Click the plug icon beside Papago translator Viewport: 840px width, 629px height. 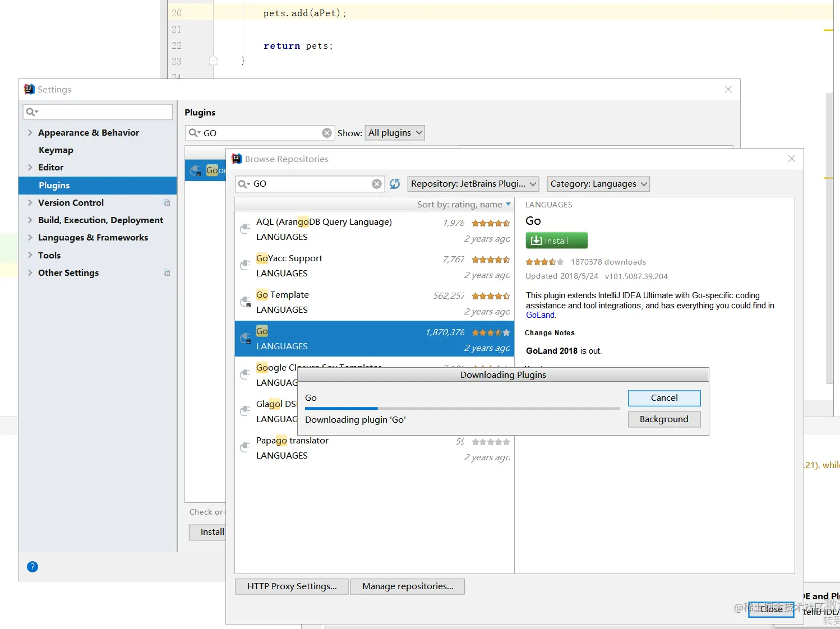[245, 447]
